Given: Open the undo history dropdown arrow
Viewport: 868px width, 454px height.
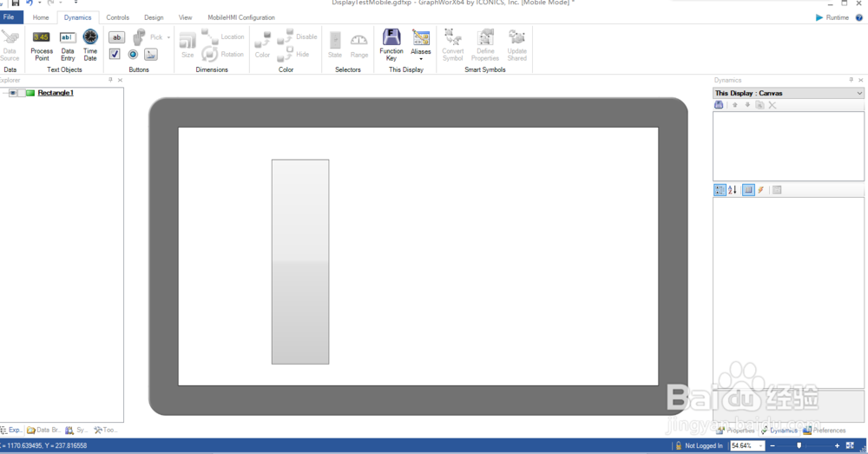Looking at the screenshot, I should pyautogui.click(x=40, y=3).
